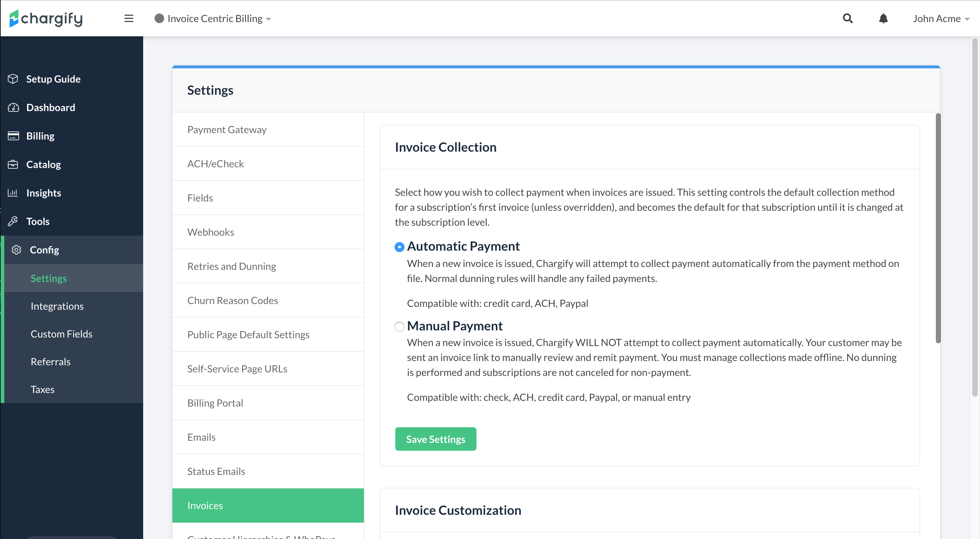Open Tools section
The height and width of the screenshot is (539, 980).
(x=72, y=221)
